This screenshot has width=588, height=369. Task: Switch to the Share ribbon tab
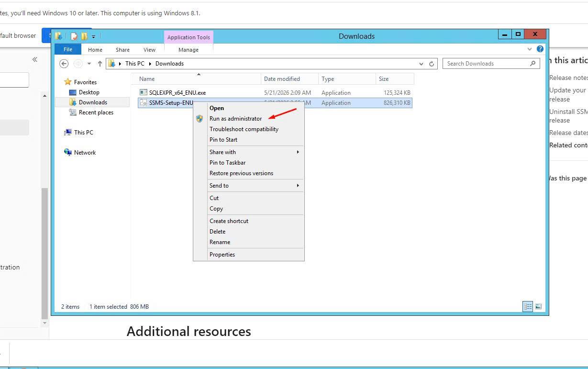click(x=122, y=50)
